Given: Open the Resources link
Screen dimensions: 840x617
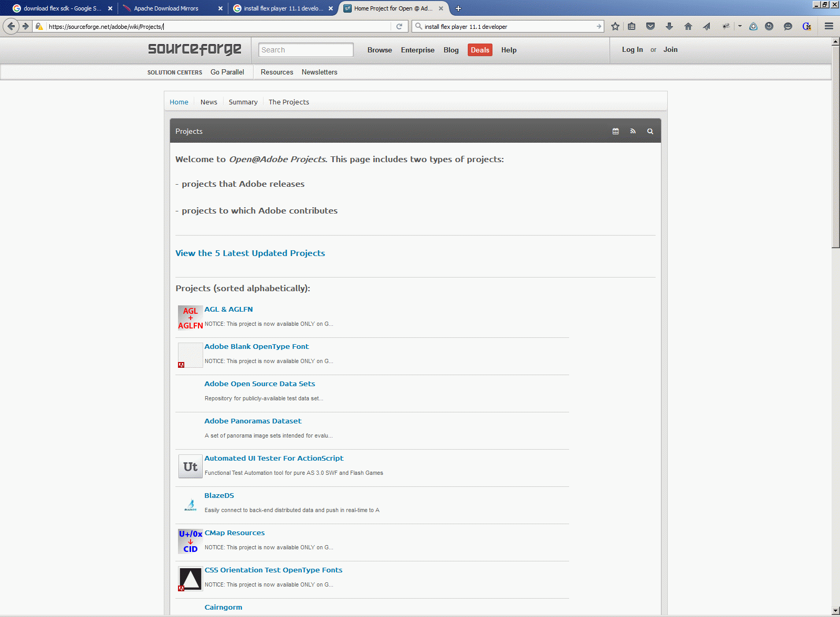Looking at the screenshot, I should 277,72.
